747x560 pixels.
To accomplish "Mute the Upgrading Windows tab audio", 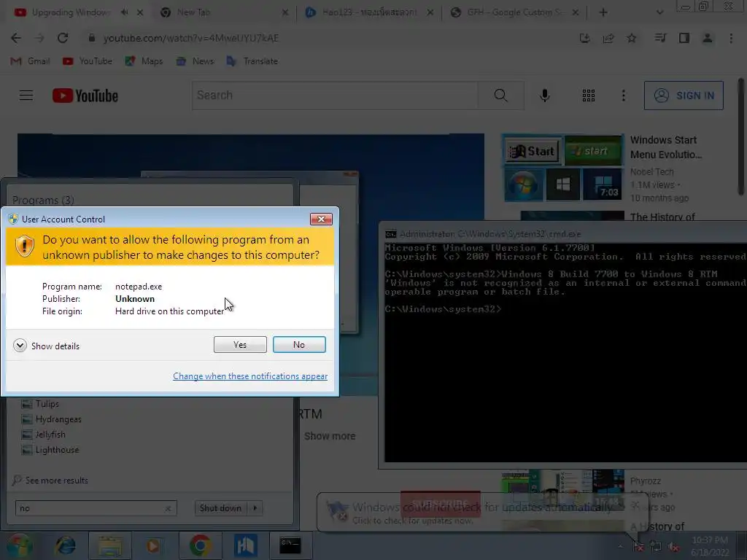I will click(x=124, y=12).
